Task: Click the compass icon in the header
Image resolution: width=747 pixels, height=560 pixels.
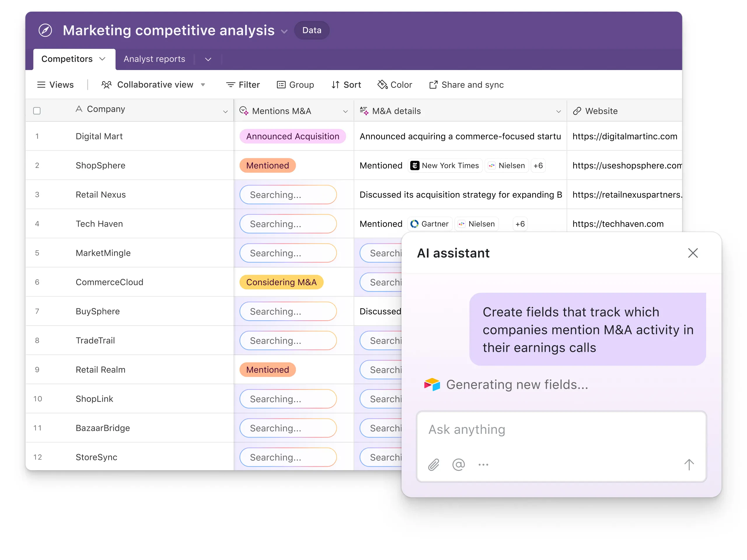Action: pyautogui.click(x=45, y=30)
